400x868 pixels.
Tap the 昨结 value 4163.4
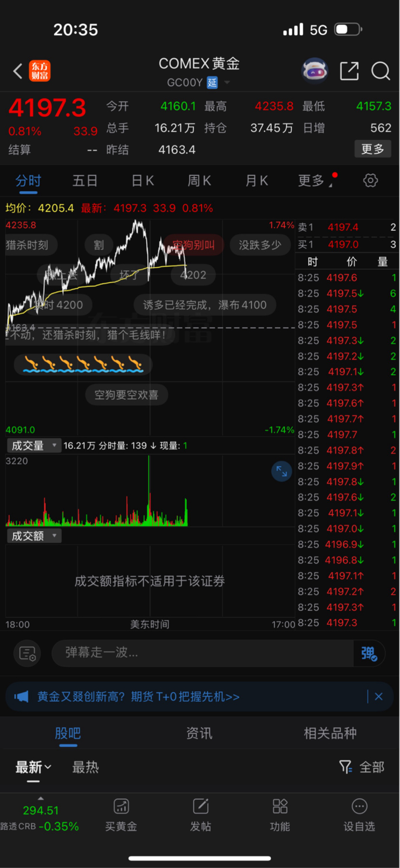point(177,150)
